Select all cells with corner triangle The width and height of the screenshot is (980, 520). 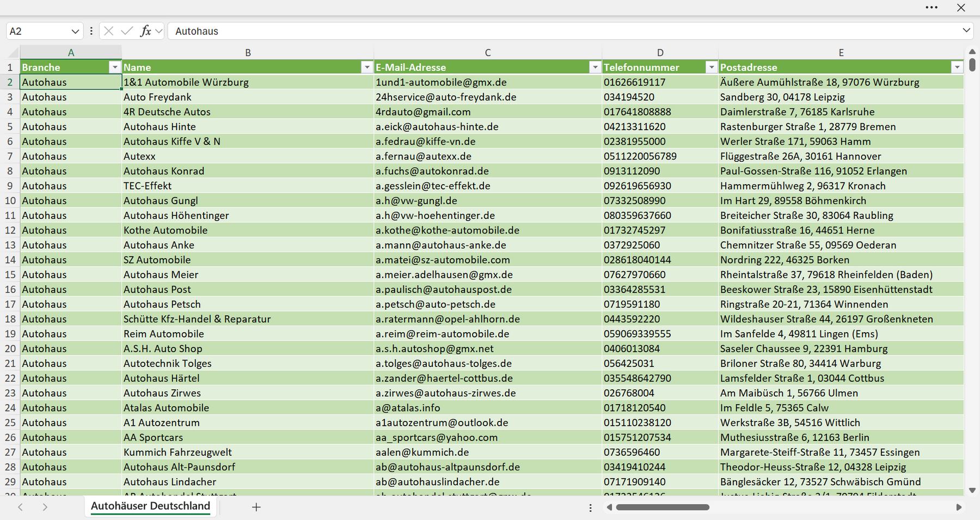(x=13, y=53)
